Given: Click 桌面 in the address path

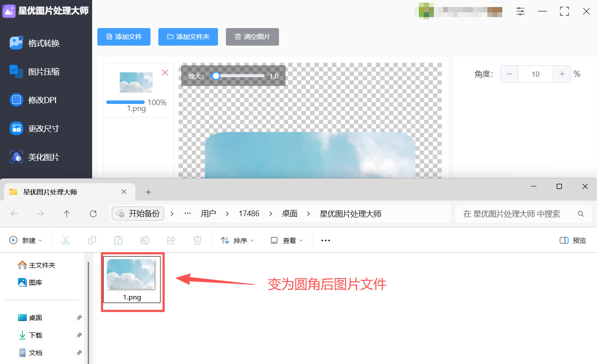Looking at the screenshot, I should coord(290,214).
